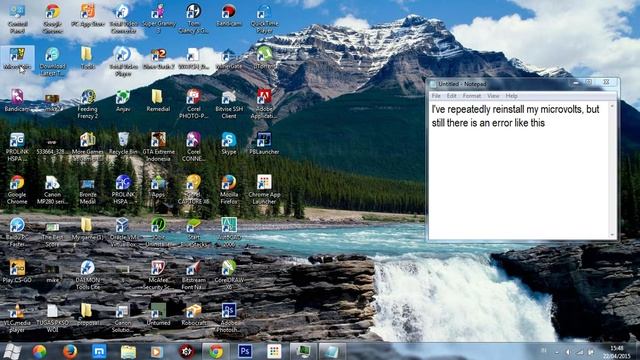Open the Canon Solution Menu shortcut
Viewport: 640px width, 360px height.
123,318
